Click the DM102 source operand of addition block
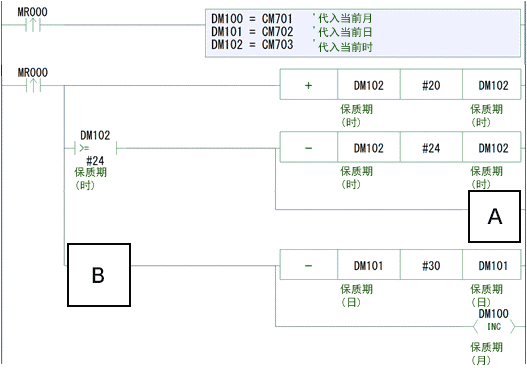527x368 pixels. pyautogui.click(x=369, y=85)
